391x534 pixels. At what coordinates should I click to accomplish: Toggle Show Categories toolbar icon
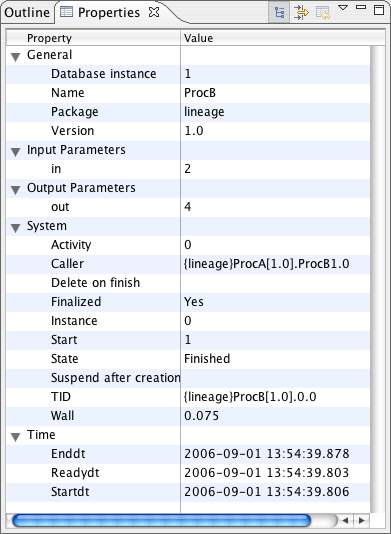click(279, 13)
